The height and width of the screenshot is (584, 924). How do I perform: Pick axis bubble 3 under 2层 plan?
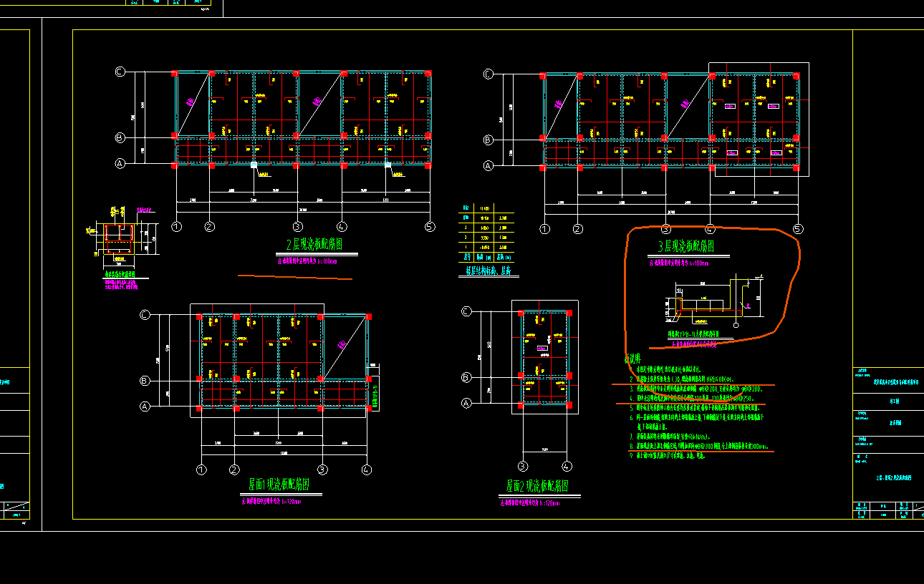tap(298, 227)
